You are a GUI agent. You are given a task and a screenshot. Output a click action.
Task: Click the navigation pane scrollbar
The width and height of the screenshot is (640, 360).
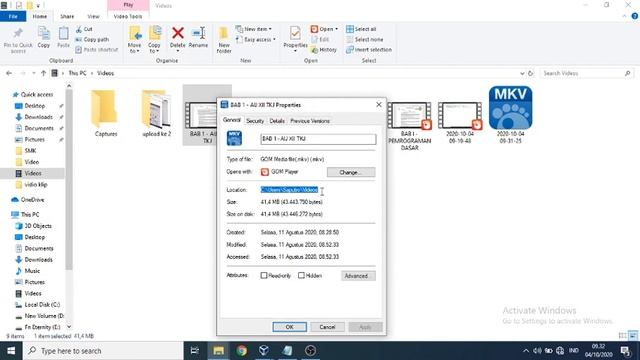coord(69,180)
